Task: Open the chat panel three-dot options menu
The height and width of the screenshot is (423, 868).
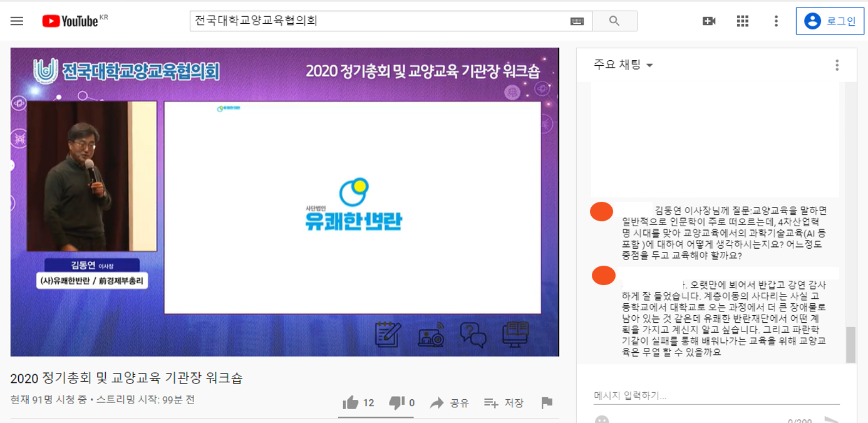Action: tap(837, 65)
